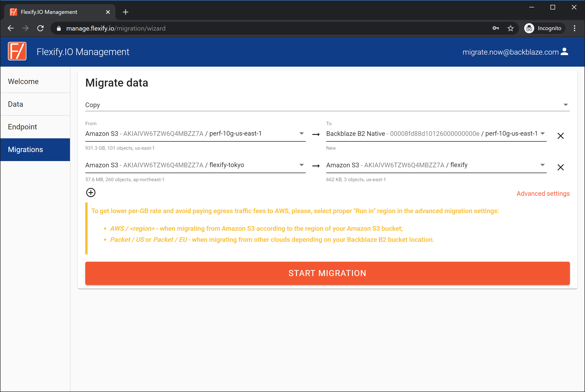
Task: Bookmark this page with star icon
Action: (x=511, y=28)
